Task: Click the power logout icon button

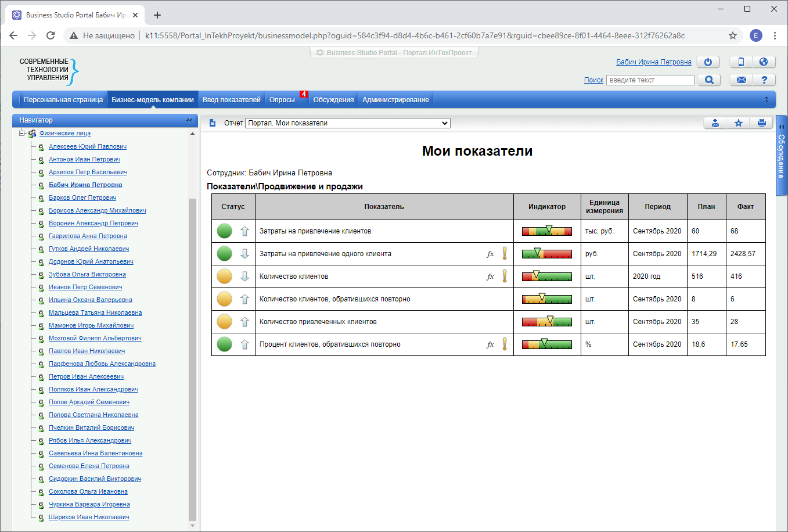Action: (708, 62)
